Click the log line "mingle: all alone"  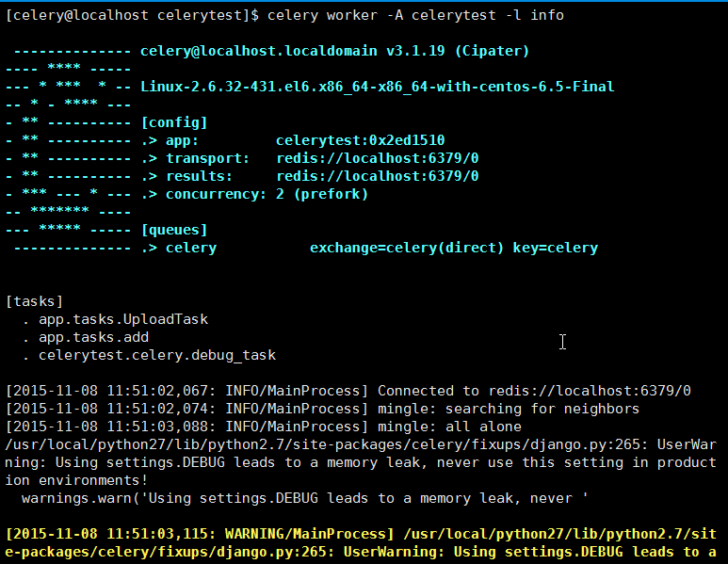(x=449, y=427)
